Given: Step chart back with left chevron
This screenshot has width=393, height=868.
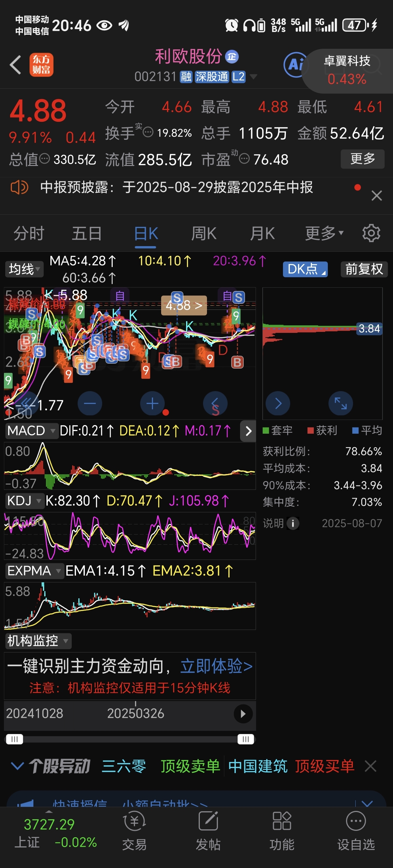Looking at the screenshot, I should (x=215, y=403).
